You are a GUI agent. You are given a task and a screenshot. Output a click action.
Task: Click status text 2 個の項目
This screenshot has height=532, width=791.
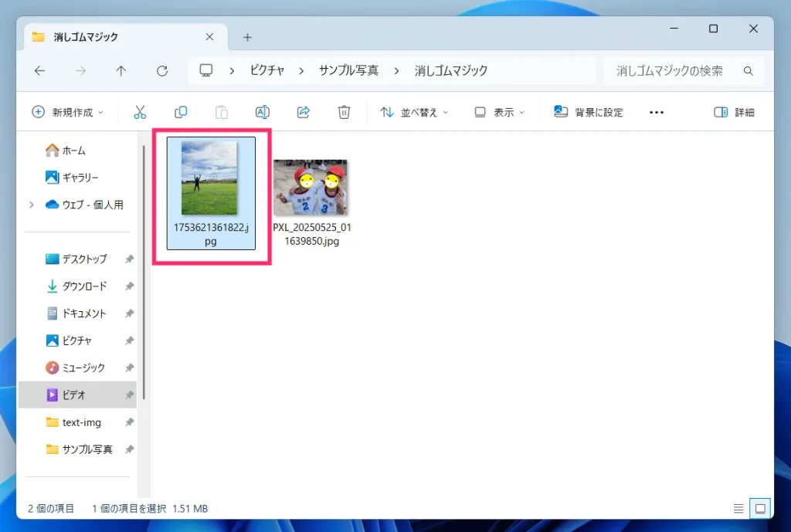coord(50,508)
